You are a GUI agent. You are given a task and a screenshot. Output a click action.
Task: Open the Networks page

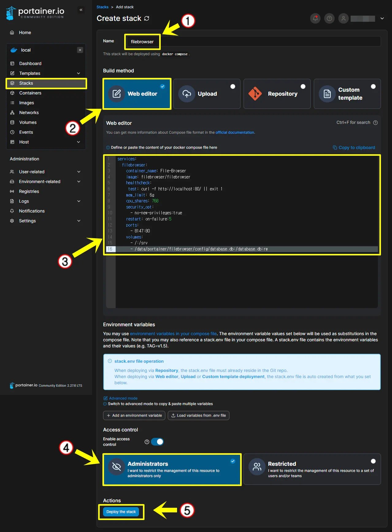pyautogui.click(x=29, y=113)
